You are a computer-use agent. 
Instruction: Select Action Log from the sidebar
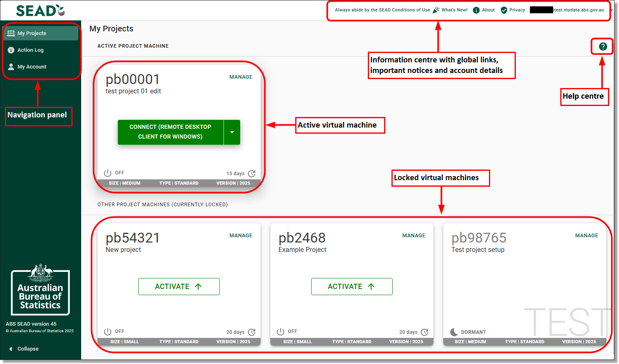click(x=30, y=50)
